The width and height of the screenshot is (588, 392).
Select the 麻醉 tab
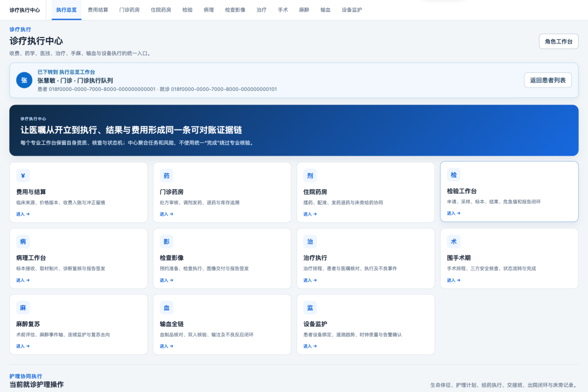(304, 10)
